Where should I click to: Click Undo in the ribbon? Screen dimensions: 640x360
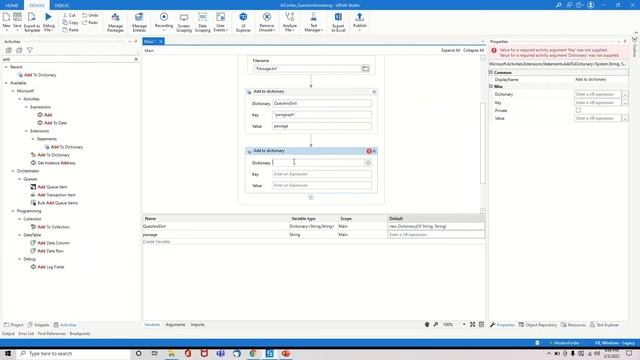pos(90,15)
